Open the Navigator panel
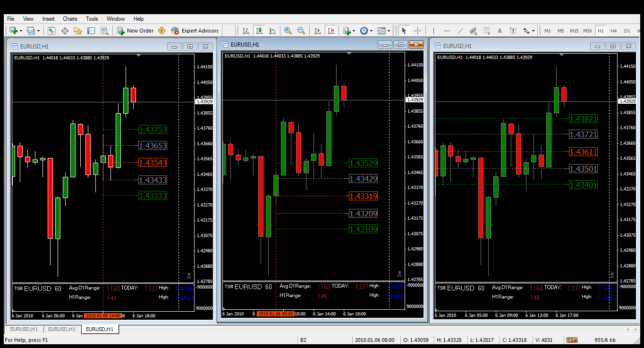The width and height of the screenshot is (644, 348). pyautogui.click(x=78, y=31)
